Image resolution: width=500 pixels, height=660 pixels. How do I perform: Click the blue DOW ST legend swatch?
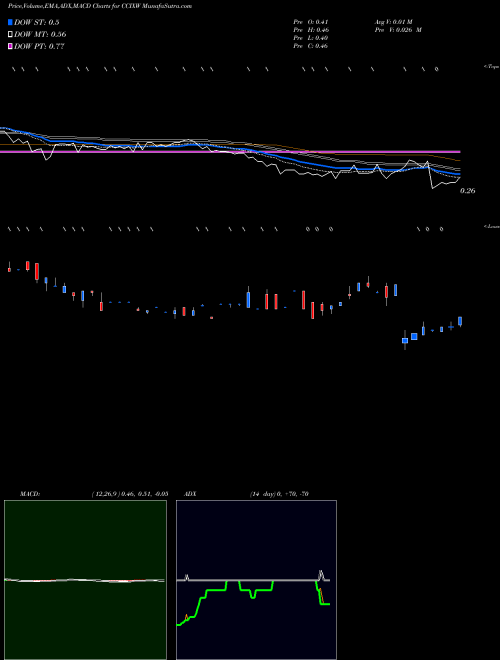pos(10,22)
